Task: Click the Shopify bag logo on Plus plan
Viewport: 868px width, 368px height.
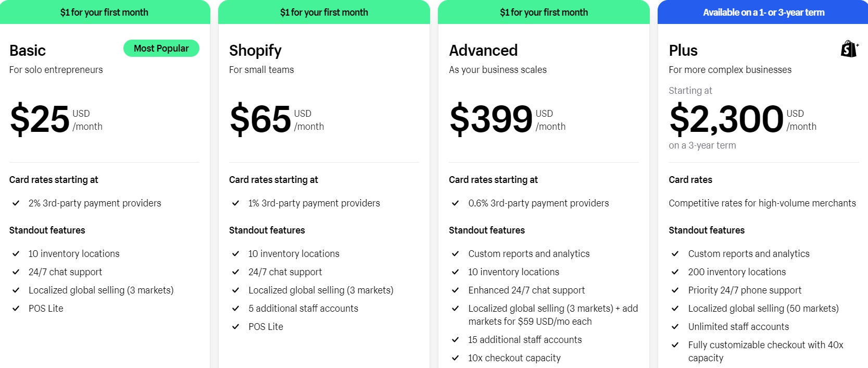Action: click(x=850, y=49)
